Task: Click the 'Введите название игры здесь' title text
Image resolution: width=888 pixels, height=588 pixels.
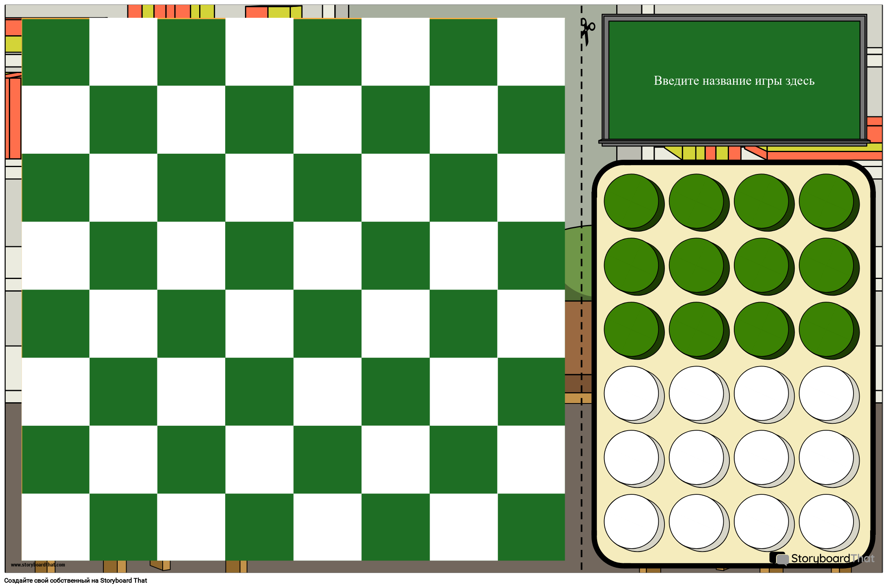Action: click(734, 81)
